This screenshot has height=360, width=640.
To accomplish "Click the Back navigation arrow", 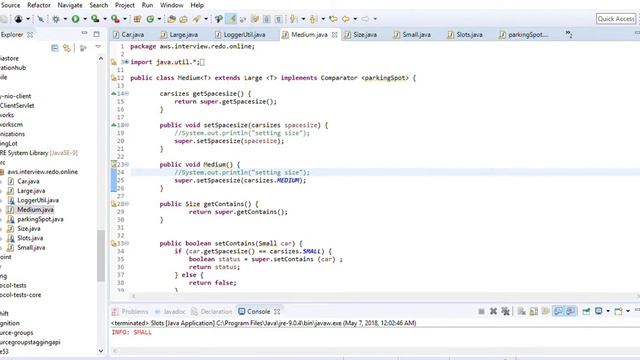I will 346,19.
